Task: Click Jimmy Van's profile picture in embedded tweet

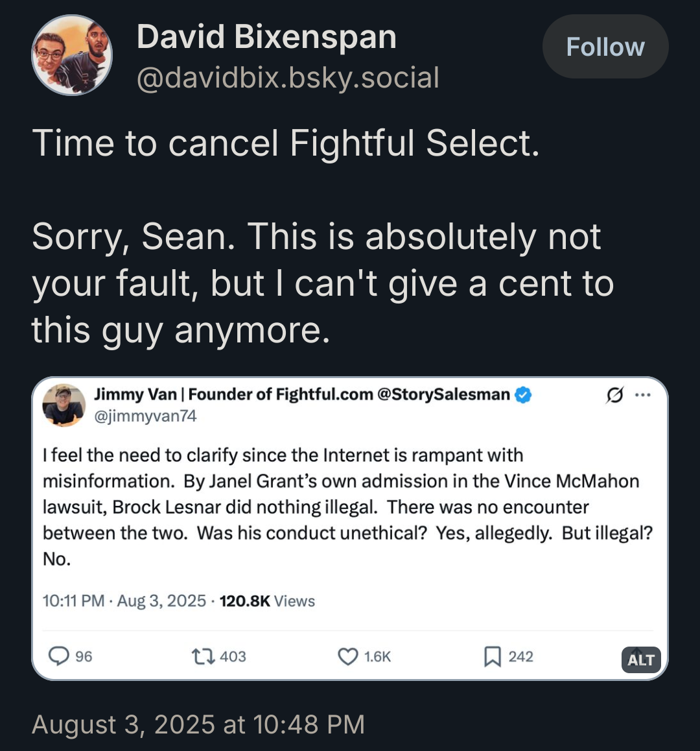Action: point(64,405)
